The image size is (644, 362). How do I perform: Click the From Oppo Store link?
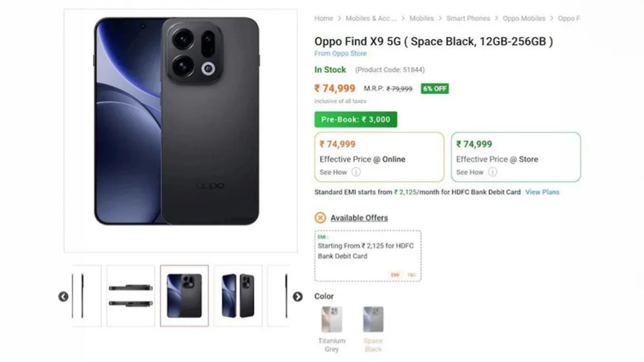click(340, 53)
